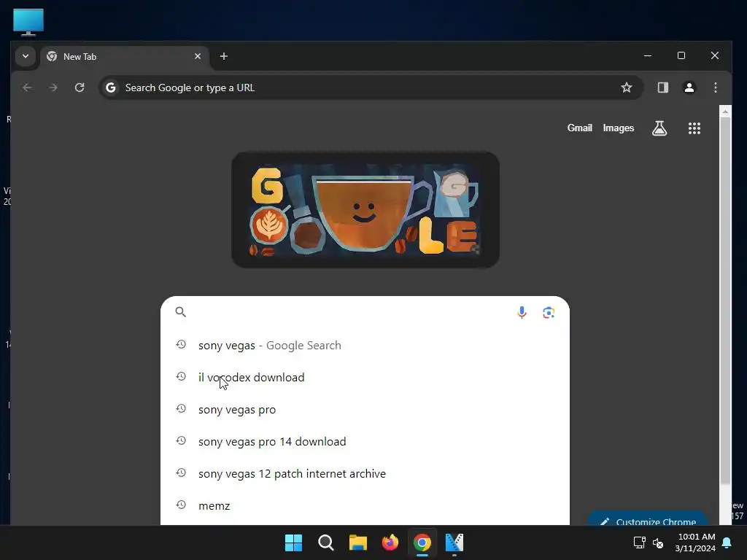This screenshot has width=747, height=560.
Task: Select 'sony vegas 12 patch internet archive' suggestion
Action: click(365, 473)
